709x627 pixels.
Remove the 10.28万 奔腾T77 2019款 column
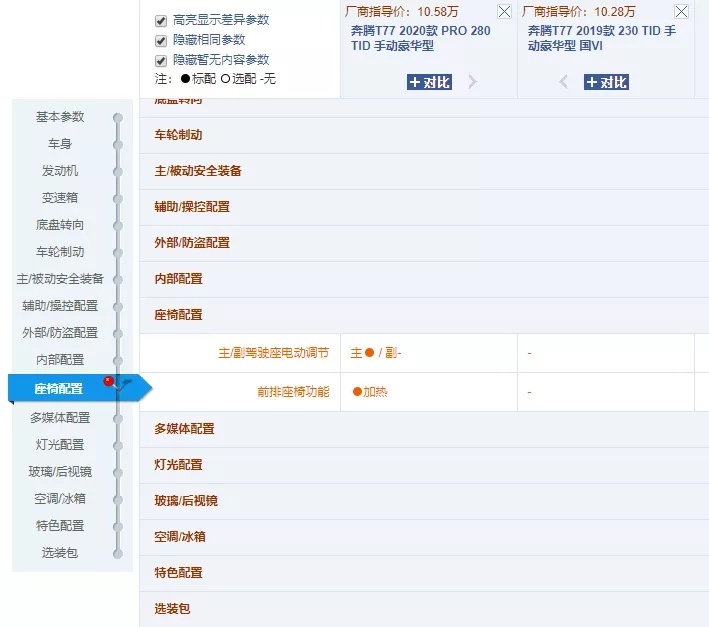pos(681,11)
